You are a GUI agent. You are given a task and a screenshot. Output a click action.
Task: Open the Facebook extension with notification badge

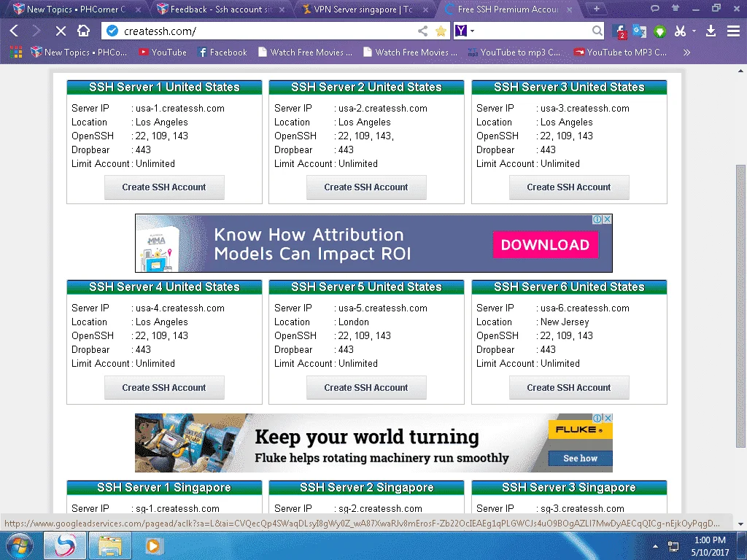click(x=619, y=31)
